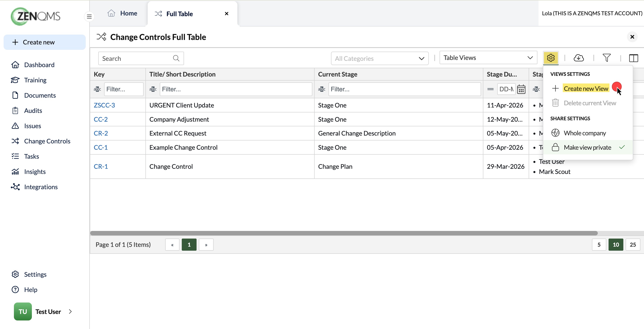Show 10 items per page

616,244
